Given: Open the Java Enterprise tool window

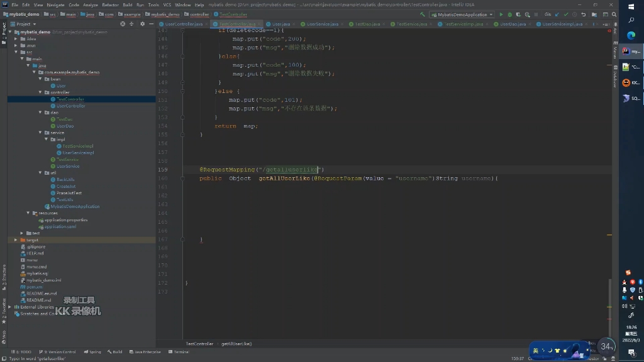Looking at the screenshot, I should point(145,352).
